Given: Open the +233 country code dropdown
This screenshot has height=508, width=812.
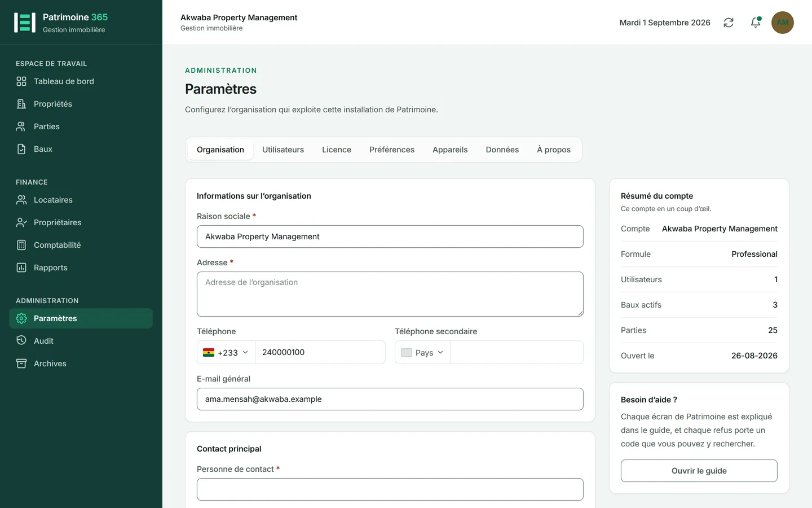Looking at the screenshot, I should [x=226, y=352].
